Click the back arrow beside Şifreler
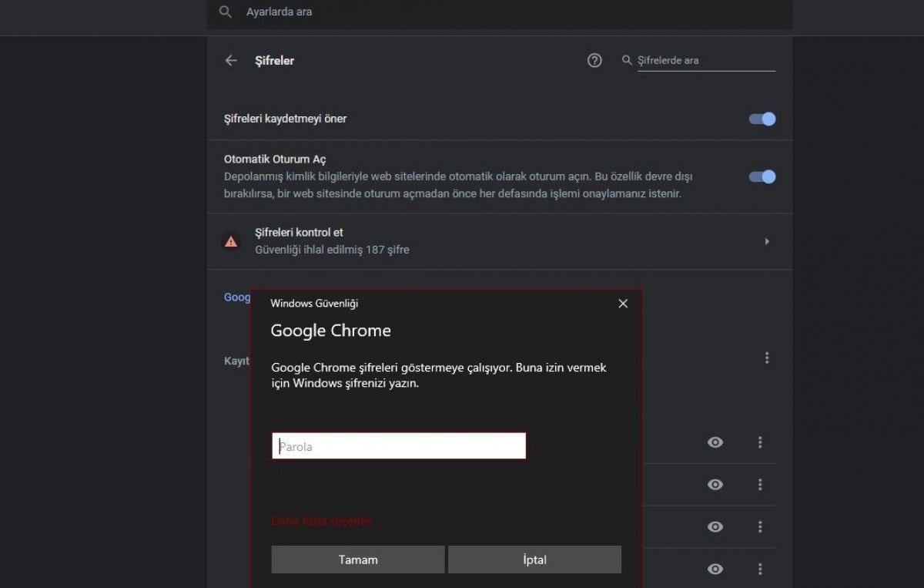The height and width of the screenshot is (588, 924). pyautogui.click(x=231, y=60)
